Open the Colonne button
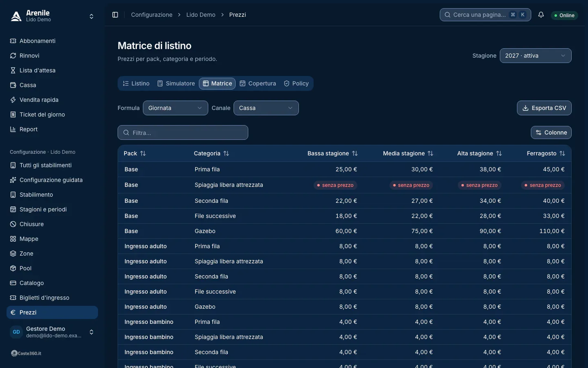 (551, 132)
